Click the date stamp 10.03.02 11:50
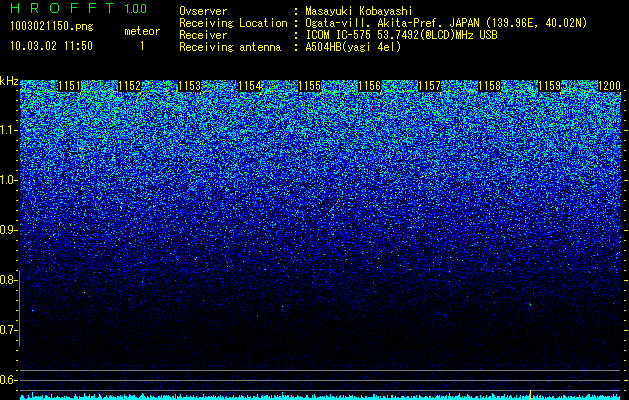The image size is (629, 400). pyautogui.click(x=51, y=46)
